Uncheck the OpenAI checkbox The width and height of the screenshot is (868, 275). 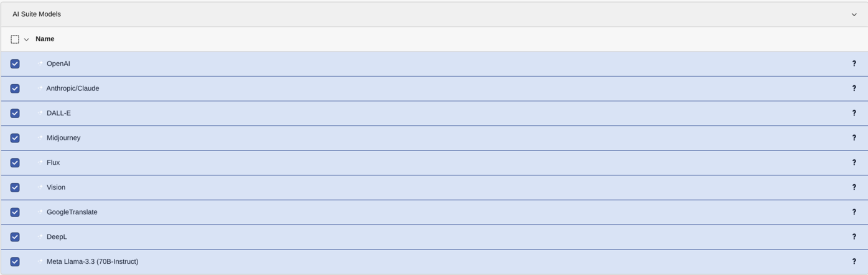click(x=15, y=63)
